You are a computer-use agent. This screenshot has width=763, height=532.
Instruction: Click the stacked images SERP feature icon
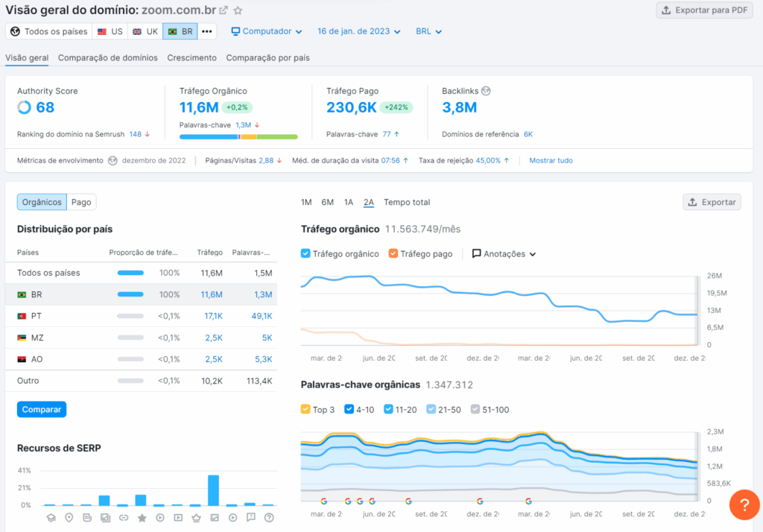(x=105, y=517)
